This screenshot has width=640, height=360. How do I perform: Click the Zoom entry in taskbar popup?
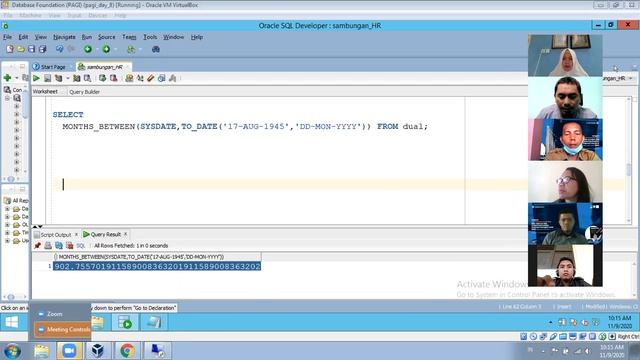click(x=54, y=314)
